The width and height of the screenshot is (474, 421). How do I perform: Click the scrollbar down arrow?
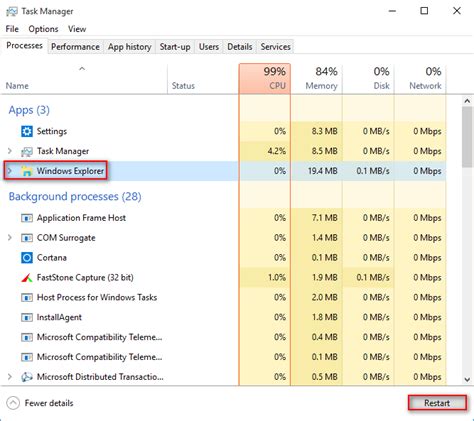[x=467, y=379]
